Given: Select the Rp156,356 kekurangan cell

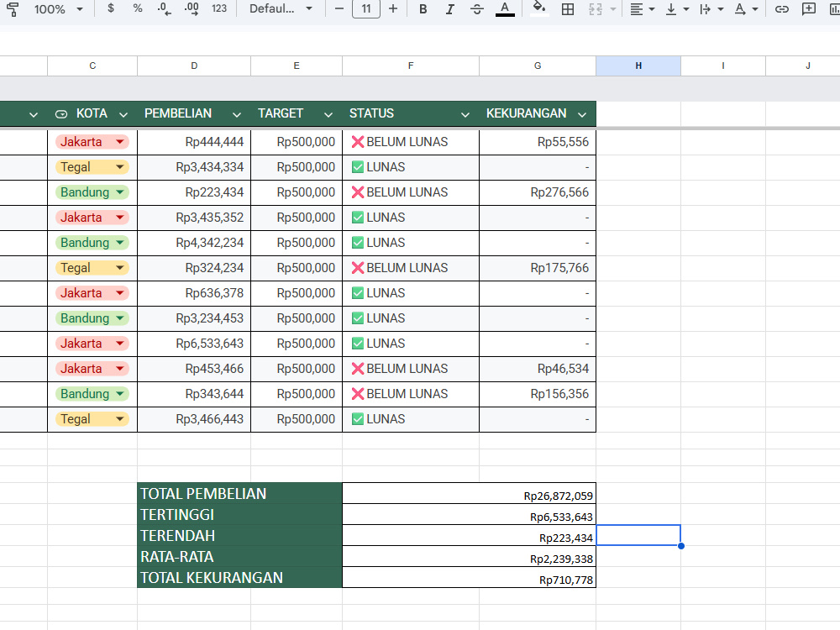Looking at the screenshot, I should (x=538, y=394).
